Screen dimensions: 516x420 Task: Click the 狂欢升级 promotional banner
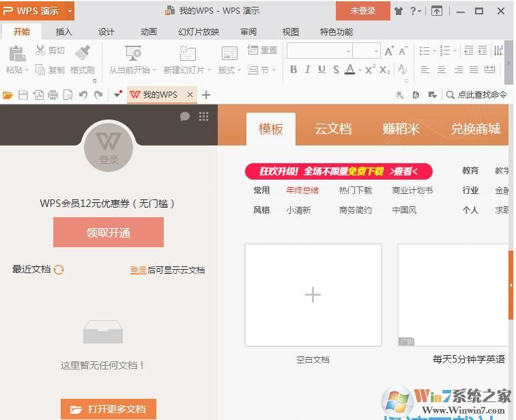pyautogui.click(x=339, y=171)
